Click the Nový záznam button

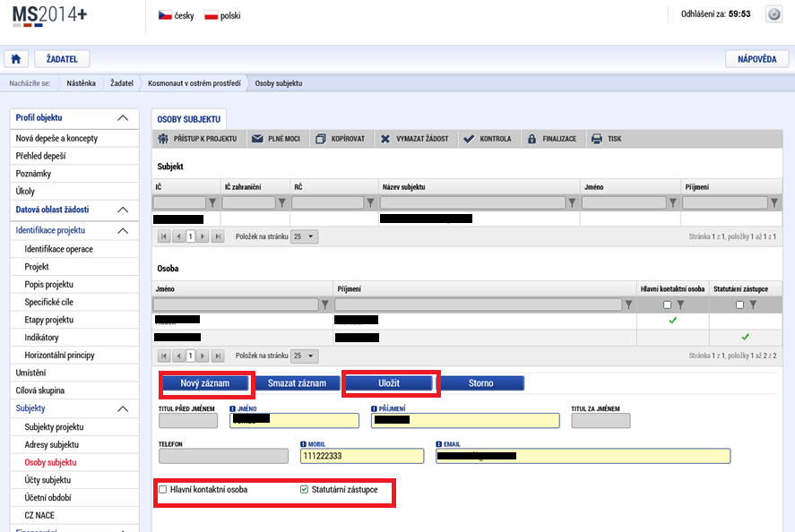click(x=205, y=383)
